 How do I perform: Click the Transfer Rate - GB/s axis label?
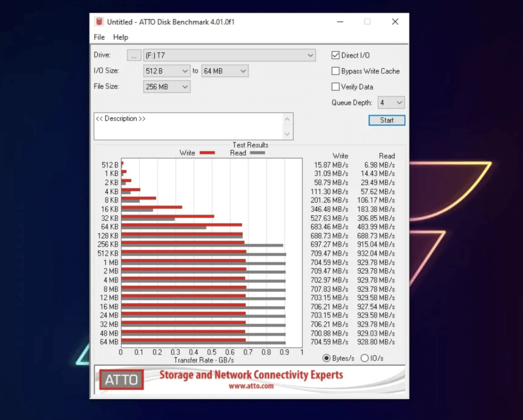coord(204,360)
